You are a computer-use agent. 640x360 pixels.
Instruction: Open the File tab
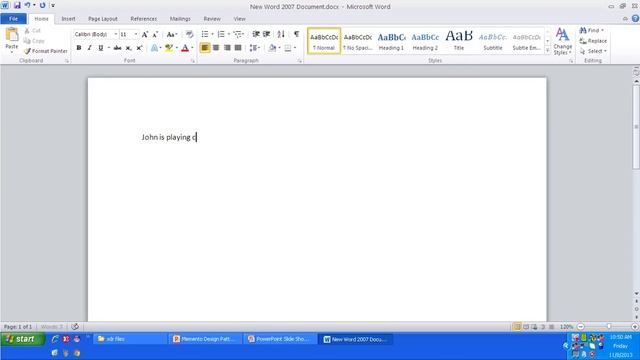[13, 19]
